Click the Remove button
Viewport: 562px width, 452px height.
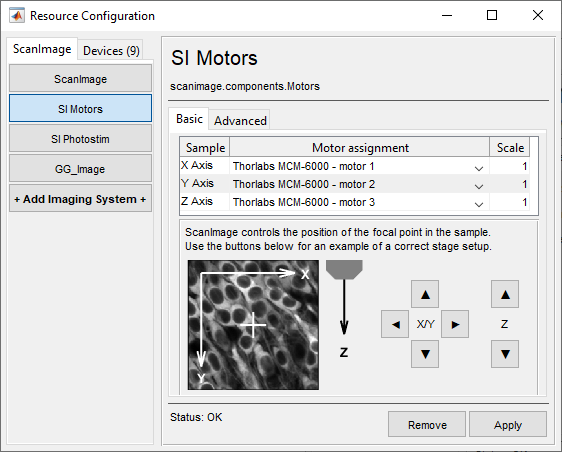pos(427,425)
